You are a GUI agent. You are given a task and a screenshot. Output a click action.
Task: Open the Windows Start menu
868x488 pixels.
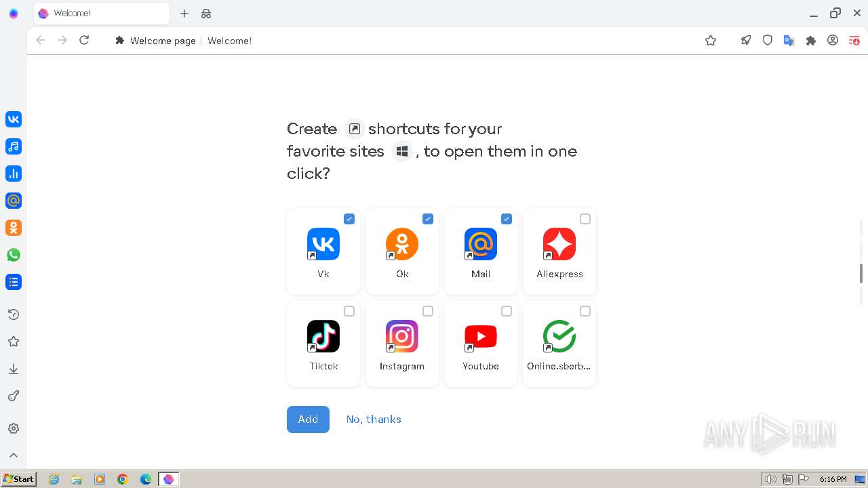(x=19, y=479)
